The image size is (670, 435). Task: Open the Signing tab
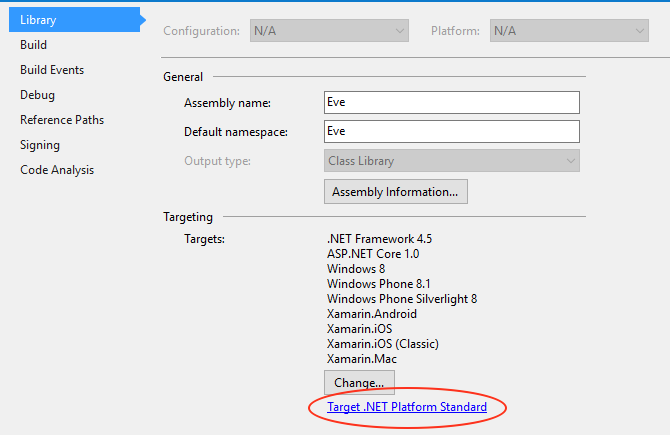[x=40, y=145]
